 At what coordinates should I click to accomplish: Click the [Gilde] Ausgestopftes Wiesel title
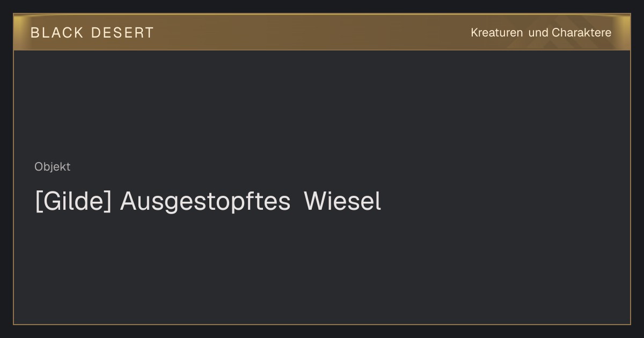tap(208, 202)
